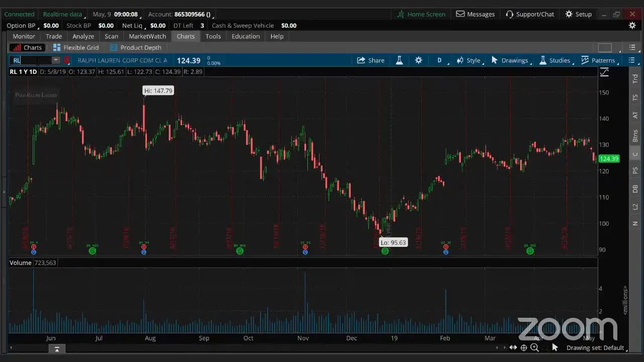Click the Connected status indicator
The width and height of the screenshot is (644, 362).
[19, 14]
